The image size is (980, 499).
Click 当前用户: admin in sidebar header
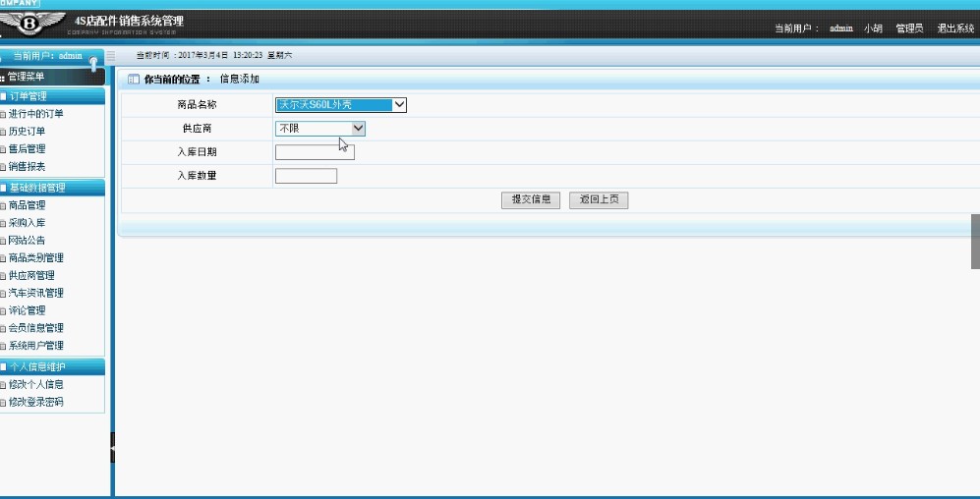coord(47,56)
